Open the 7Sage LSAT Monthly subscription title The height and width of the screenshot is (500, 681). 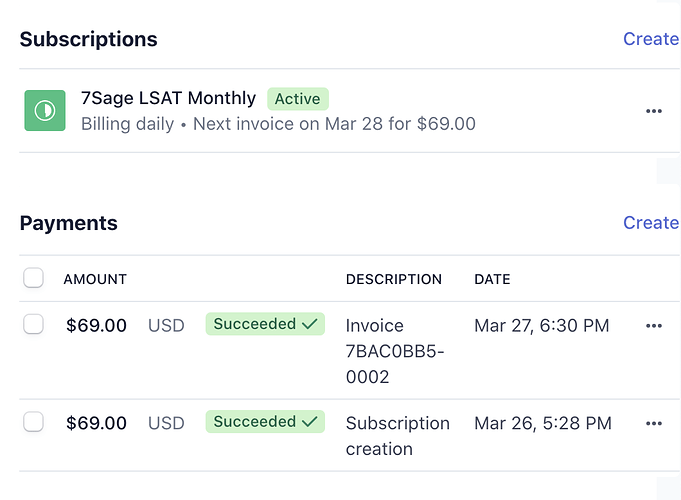click(169, 98)
